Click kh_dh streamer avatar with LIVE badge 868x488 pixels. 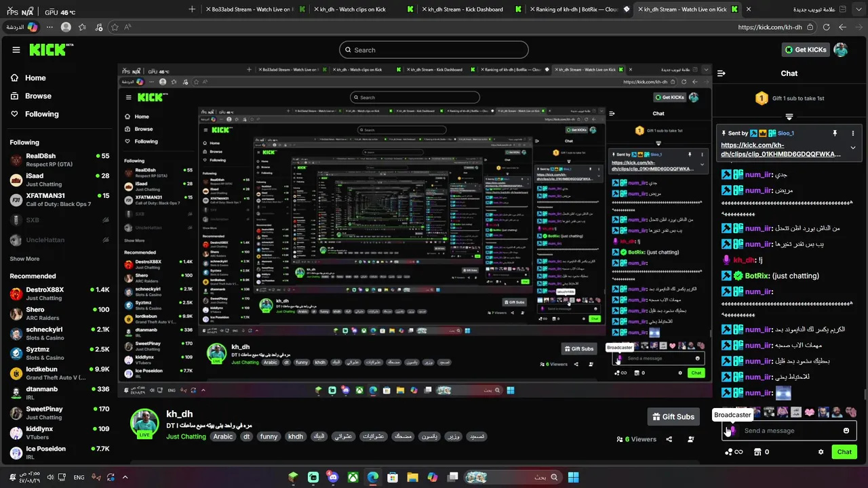144,424
